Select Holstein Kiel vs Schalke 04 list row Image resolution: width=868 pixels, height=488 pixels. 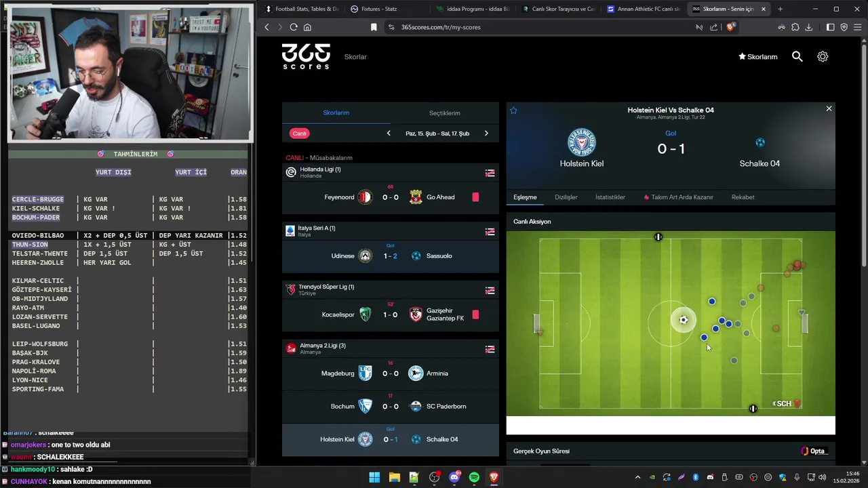pyautogui.click(x=391, y=439)
